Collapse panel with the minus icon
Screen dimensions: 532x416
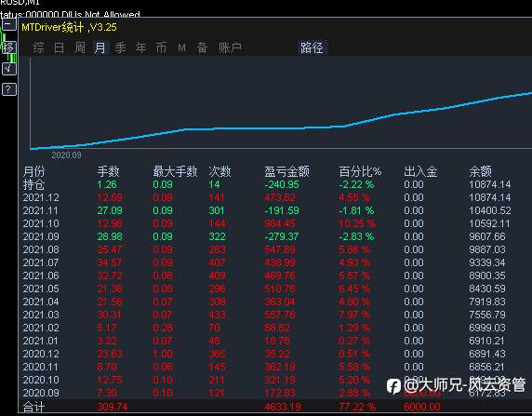9,24
